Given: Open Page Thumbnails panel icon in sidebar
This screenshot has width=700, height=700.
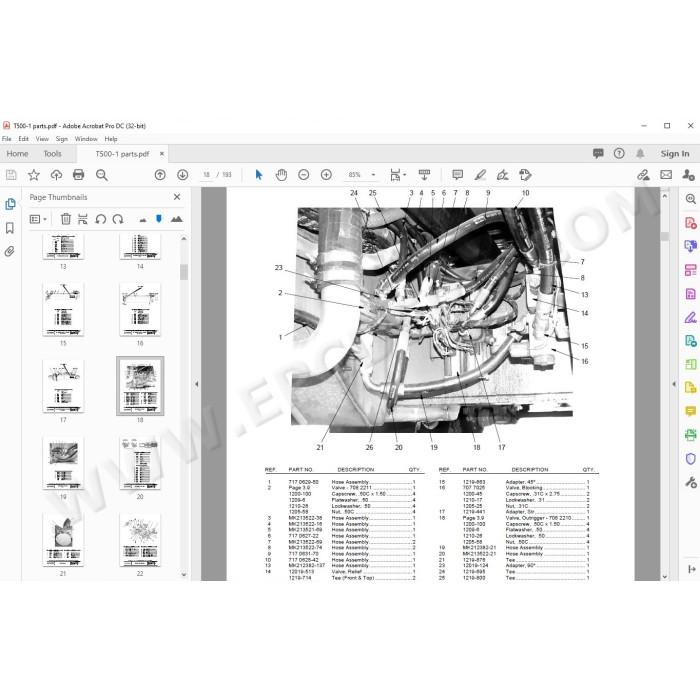Looking at the screenshot, I should (x=10, y=204).
